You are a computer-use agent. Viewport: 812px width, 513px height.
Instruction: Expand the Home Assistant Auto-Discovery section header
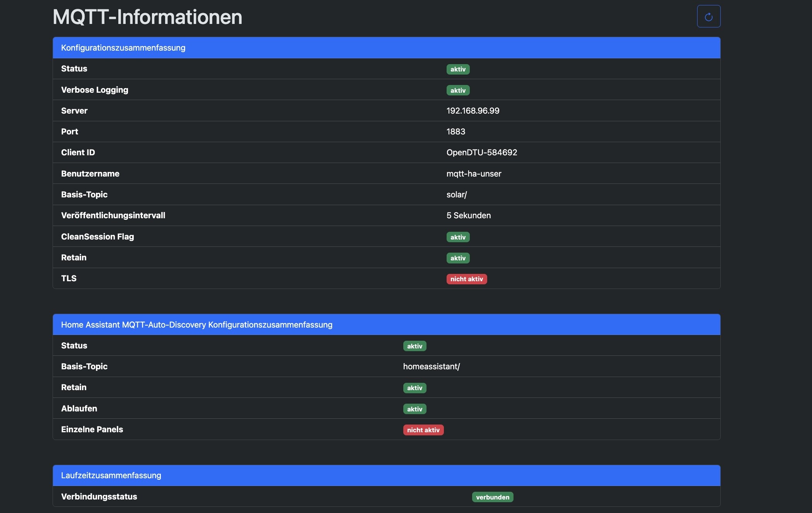point(196,324)
